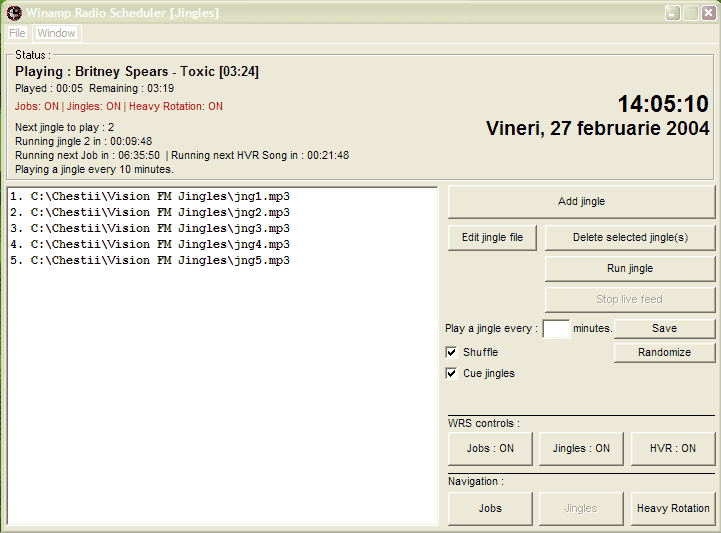Click 'Remaining : 03:19' text
Screen dimensions: 721x533
pyautogui.click(x=132, y=88)
